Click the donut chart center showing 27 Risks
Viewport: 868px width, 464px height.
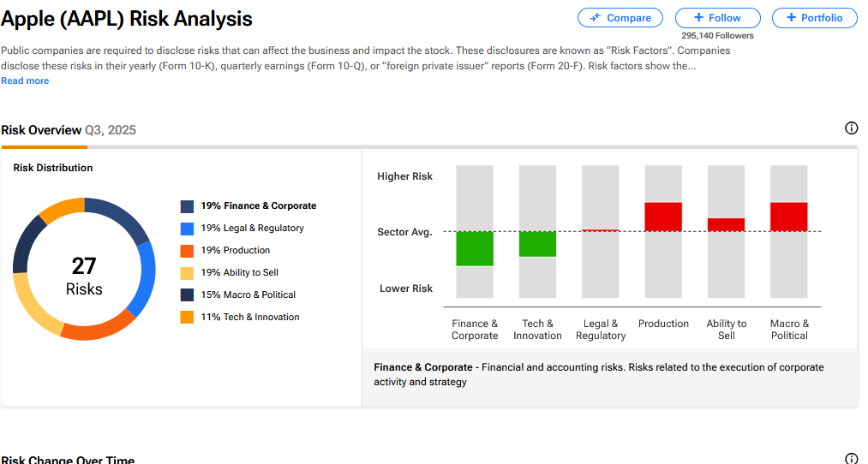pyautogui.click(x=84, y=276)
